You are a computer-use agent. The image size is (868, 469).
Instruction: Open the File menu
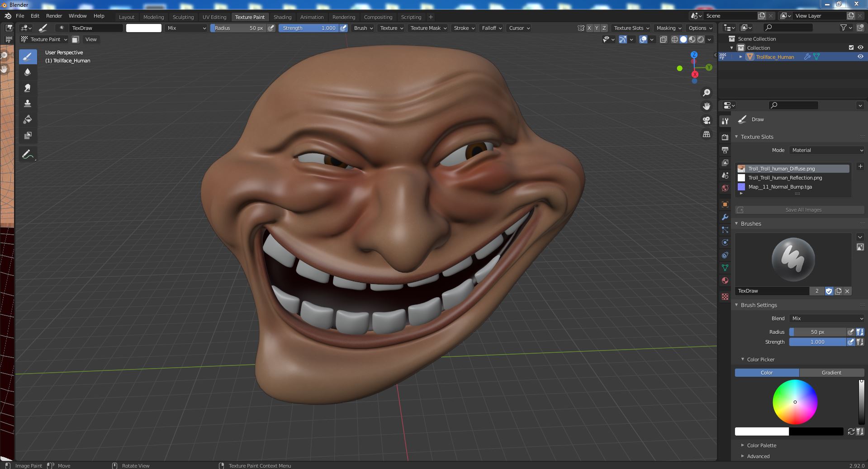click(x=20, y=16)
